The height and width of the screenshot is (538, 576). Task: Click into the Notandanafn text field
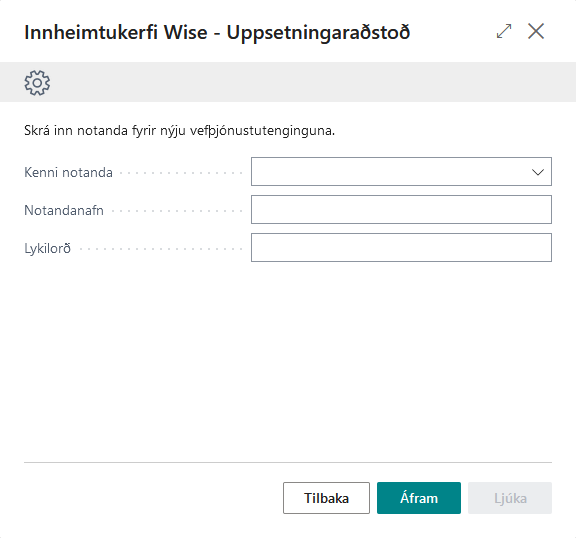(x=401, y=210)
